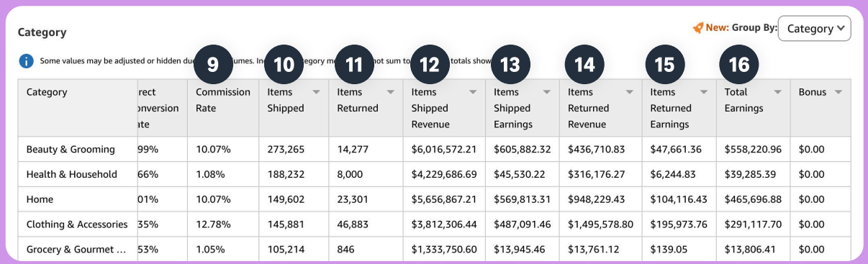
Task: Sort by Bonus column arrow
Action: (838, 92)
